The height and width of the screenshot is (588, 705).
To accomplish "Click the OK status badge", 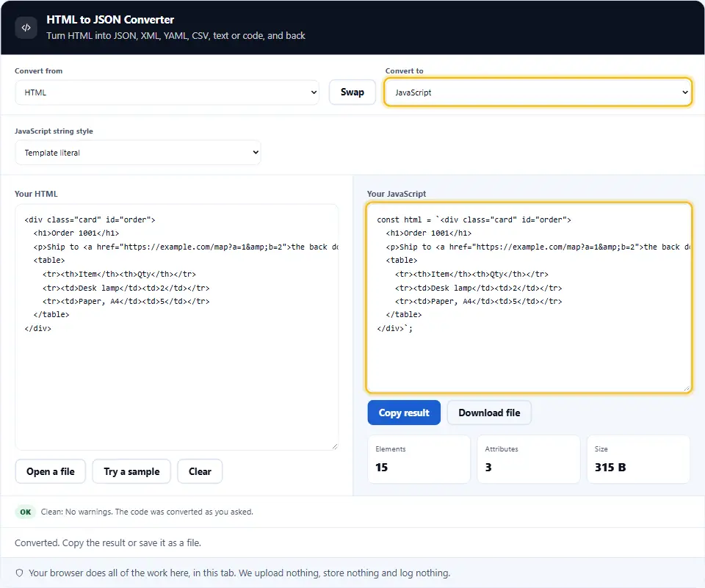I will point(26,512).
